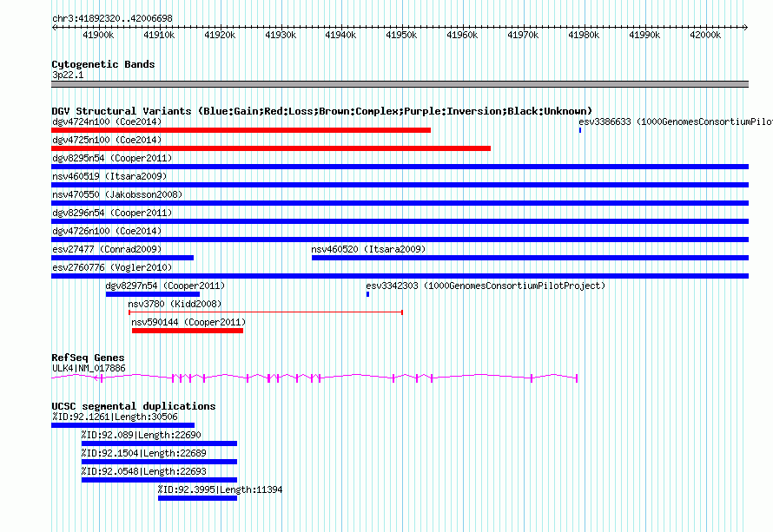The image size is (773, 532).
Task: Click the chr3:41892320..42006698 coordinate label
Action: click(x=112, y=18)
